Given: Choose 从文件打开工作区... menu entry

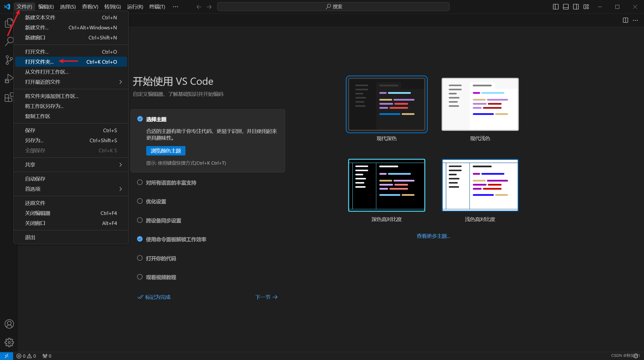Looking at the screenshot, I should (x=71, y=72).
